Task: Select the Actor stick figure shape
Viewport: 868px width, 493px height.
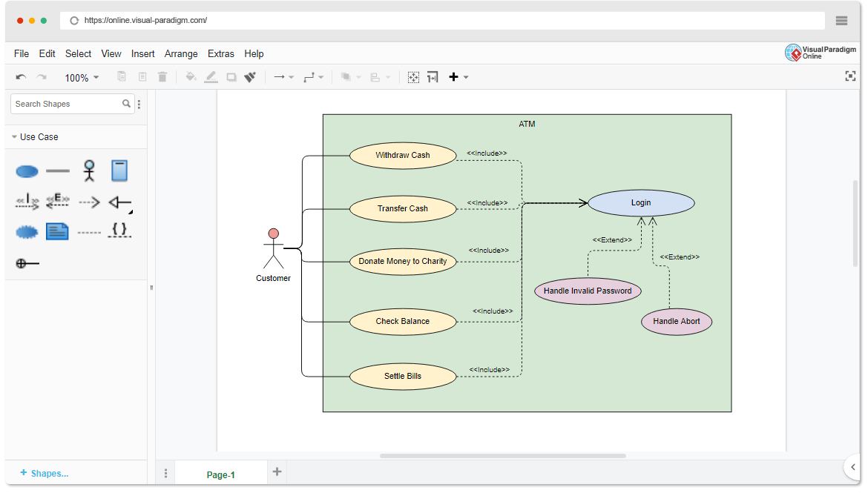Action: point(89,171)
